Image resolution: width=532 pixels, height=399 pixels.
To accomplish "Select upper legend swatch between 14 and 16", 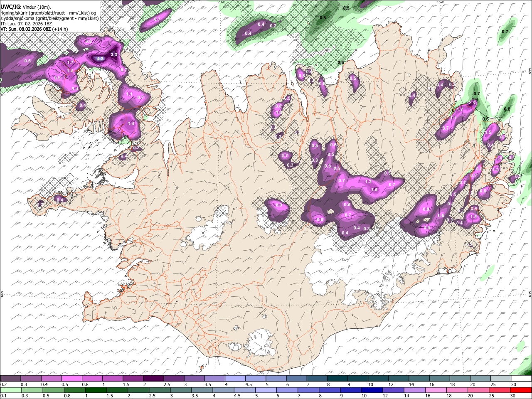I will 419,379.
